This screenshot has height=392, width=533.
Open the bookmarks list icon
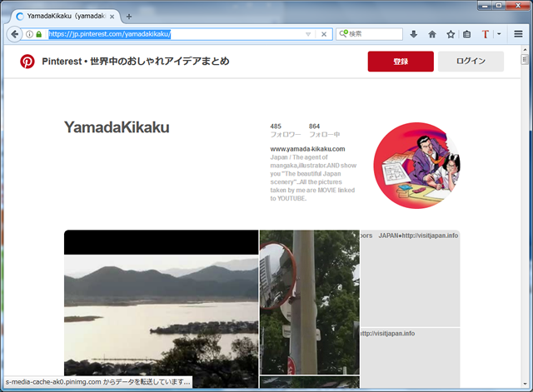pos(467,34)
